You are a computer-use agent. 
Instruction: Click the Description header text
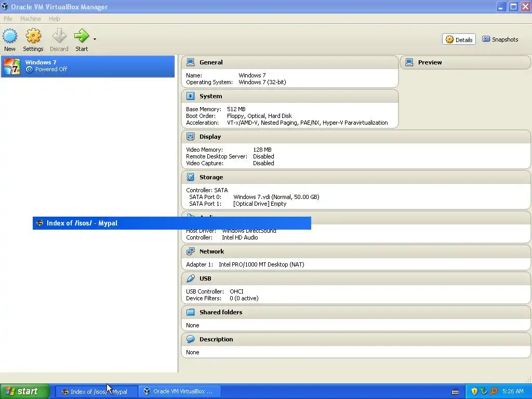coord(216,339)
